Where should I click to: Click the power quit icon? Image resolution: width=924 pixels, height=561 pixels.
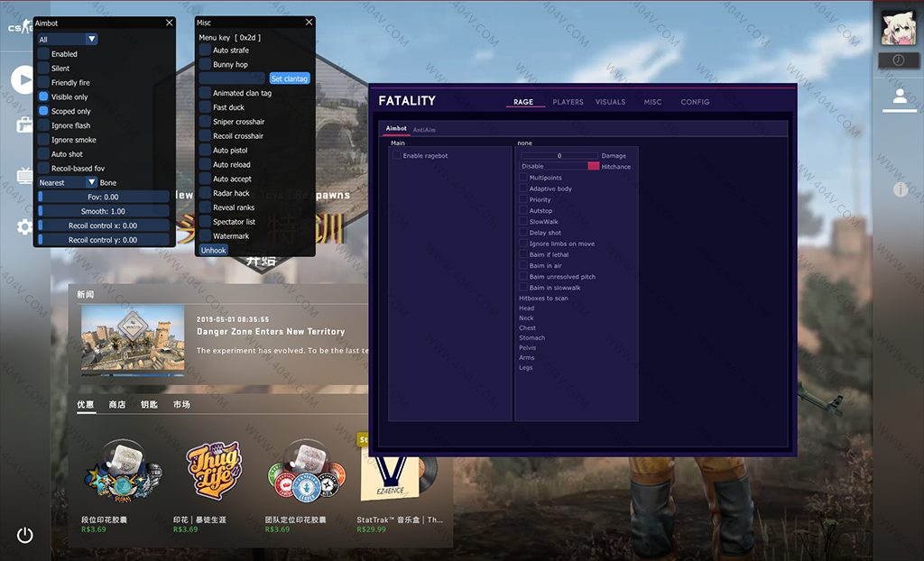[25, 535]
